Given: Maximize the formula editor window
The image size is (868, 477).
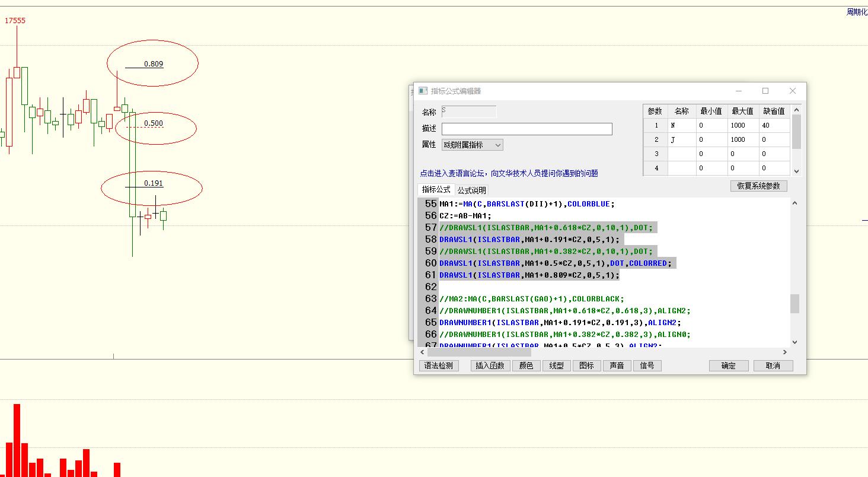Looking at the screenshot, I should (x=765, y=91).
